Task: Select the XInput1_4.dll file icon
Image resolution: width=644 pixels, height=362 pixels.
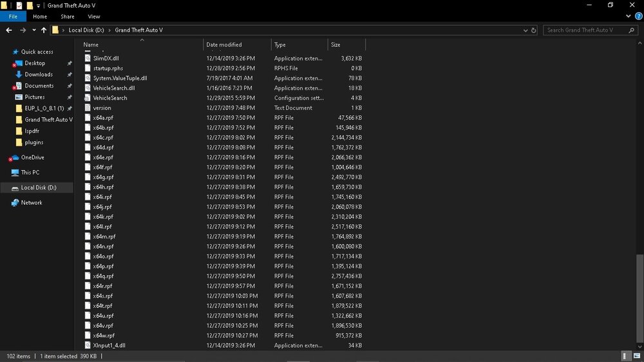Action: [88, 345]
